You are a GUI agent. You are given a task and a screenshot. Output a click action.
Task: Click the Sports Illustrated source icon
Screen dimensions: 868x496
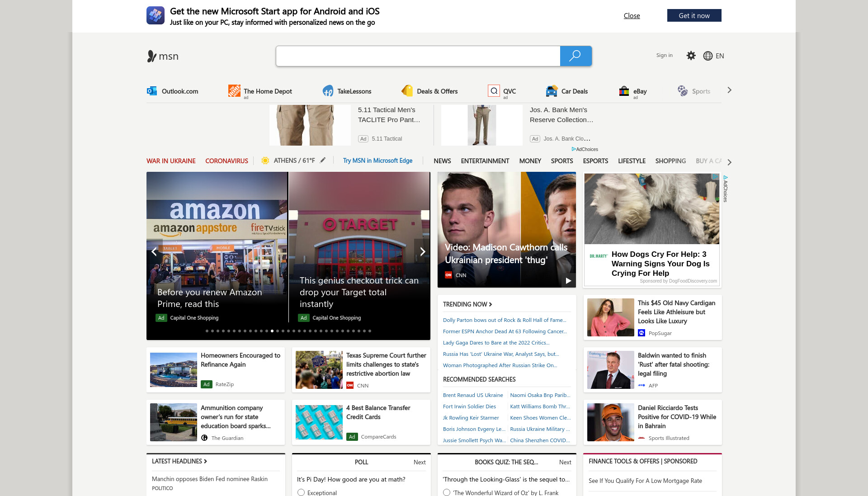[x=642, y=438]
